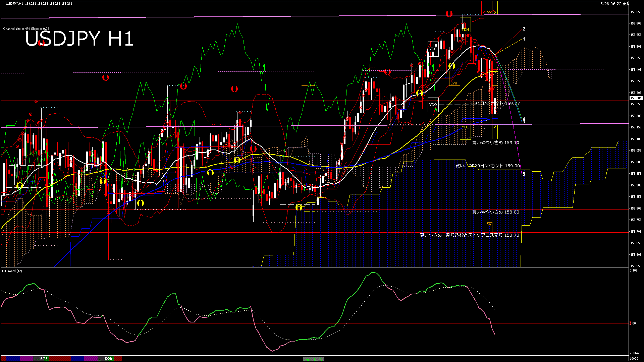Click the 159.005 price axis label

tap(636, 162)
